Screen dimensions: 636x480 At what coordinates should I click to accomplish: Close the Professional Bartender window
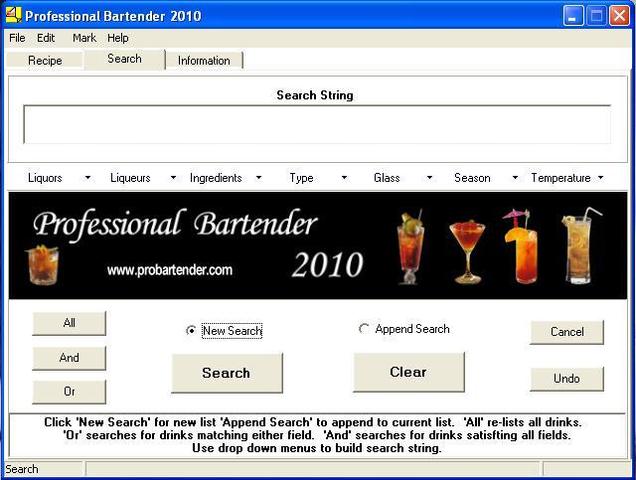[619, 16]
